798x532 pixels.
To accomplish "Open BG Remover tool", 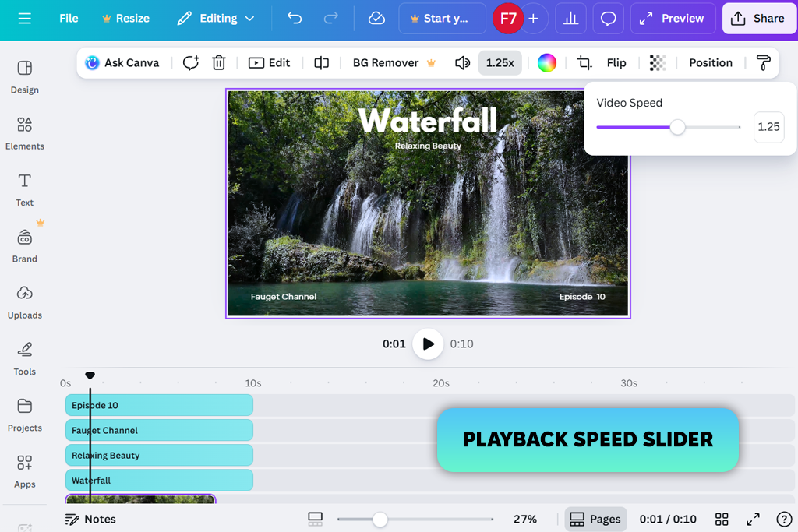I will (x=394, y=62).
